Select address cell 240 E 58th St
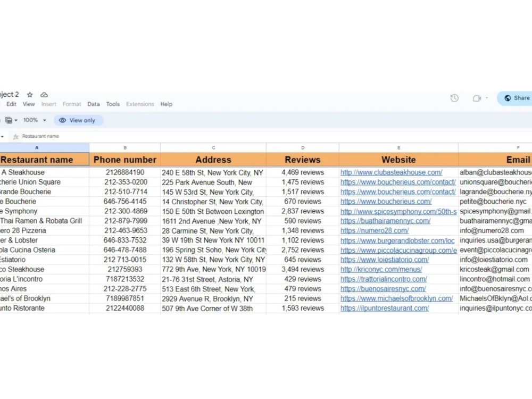The height and width of the screenshot is (399, 532). click(213, 172)
